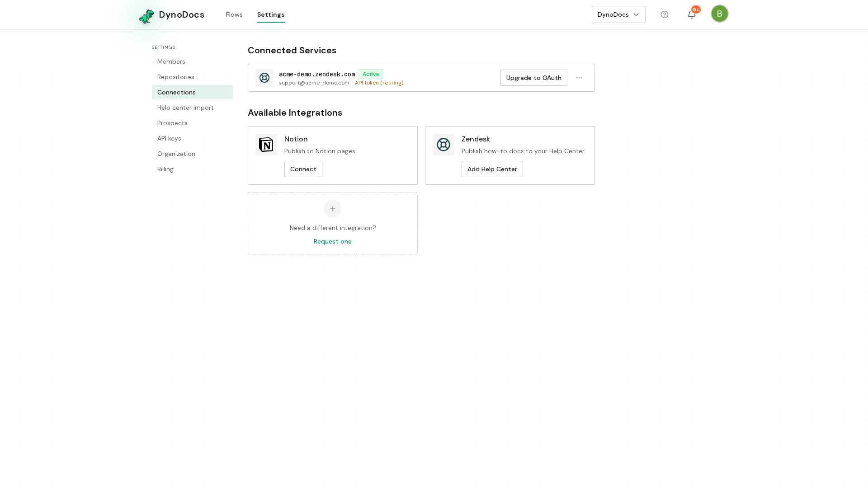Open more options ellipsis for acme-demo
Image resolution: width=868 pixels, height=488 pixels.
579,78
